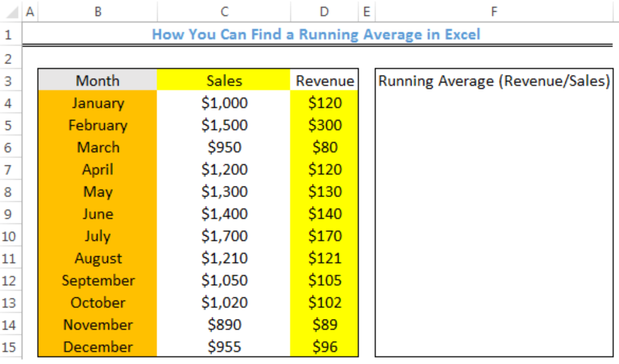
Task: Select the $102 revenue cell
Action: (324, 303)
